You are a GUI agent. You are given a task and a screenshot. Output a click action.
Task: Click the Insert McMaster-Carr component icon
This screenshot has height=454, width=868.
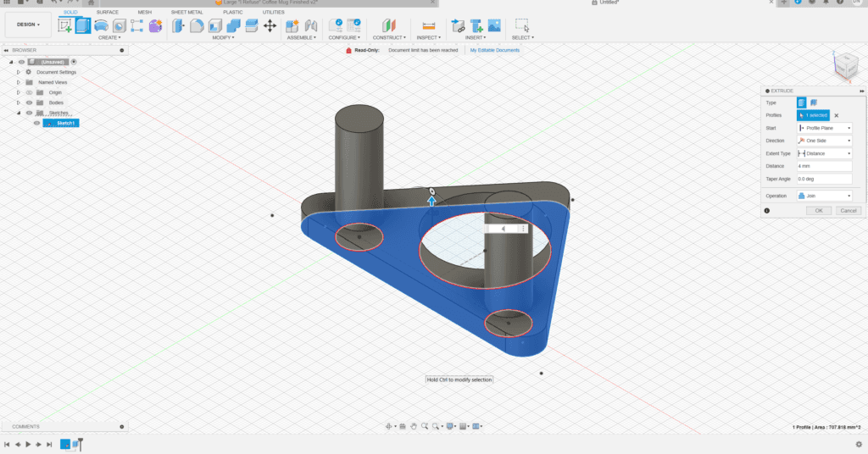click(x=476, y=25)
